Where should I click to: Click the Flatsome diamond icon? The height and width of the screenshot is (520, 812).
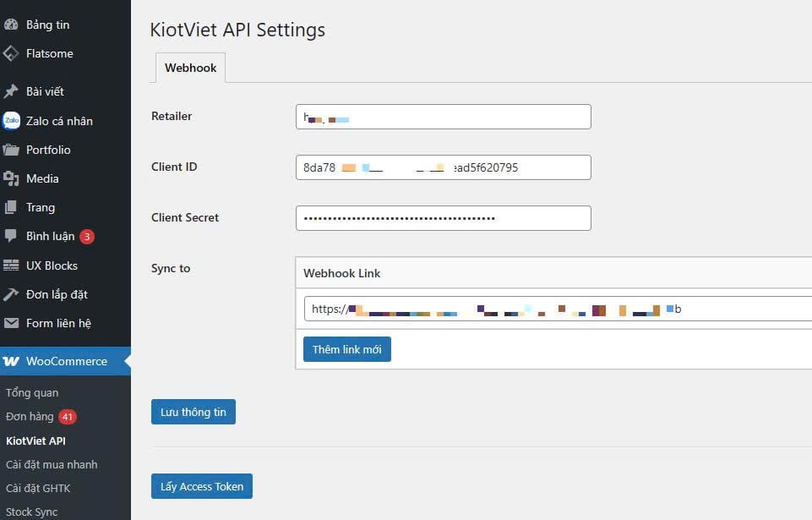pos(11,53)
